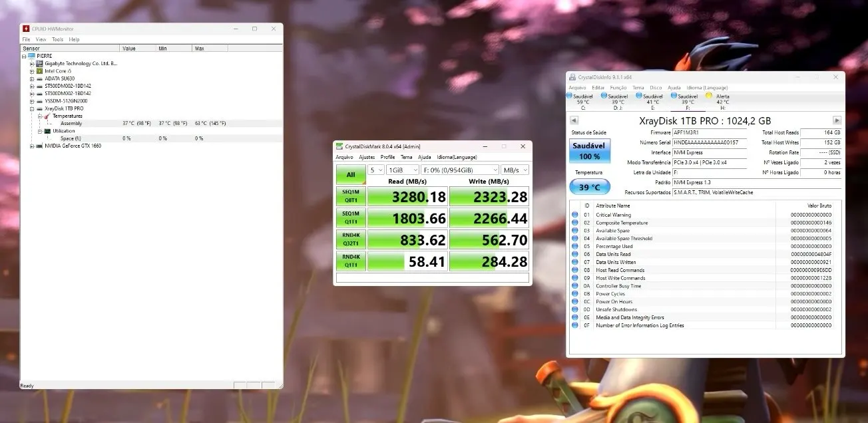
Task: Go to previous disk with left arrow
Action: coord(574,120)
